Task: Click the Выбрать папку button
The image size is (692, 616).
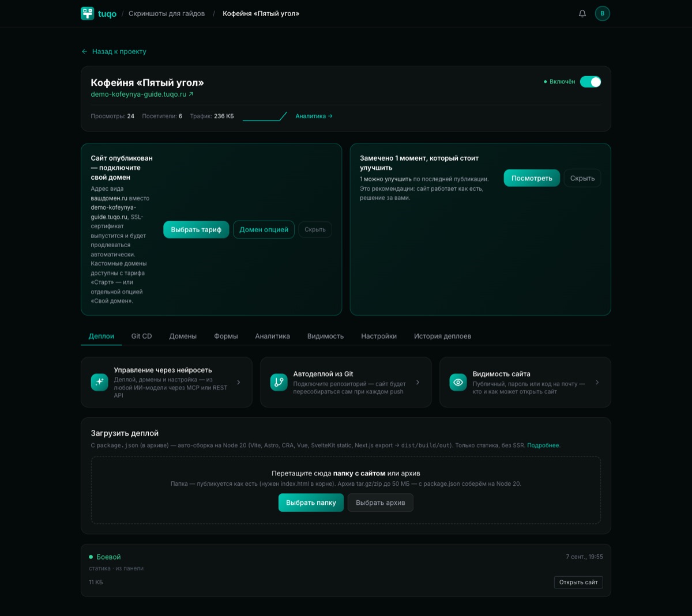Action: coord(311,502)
